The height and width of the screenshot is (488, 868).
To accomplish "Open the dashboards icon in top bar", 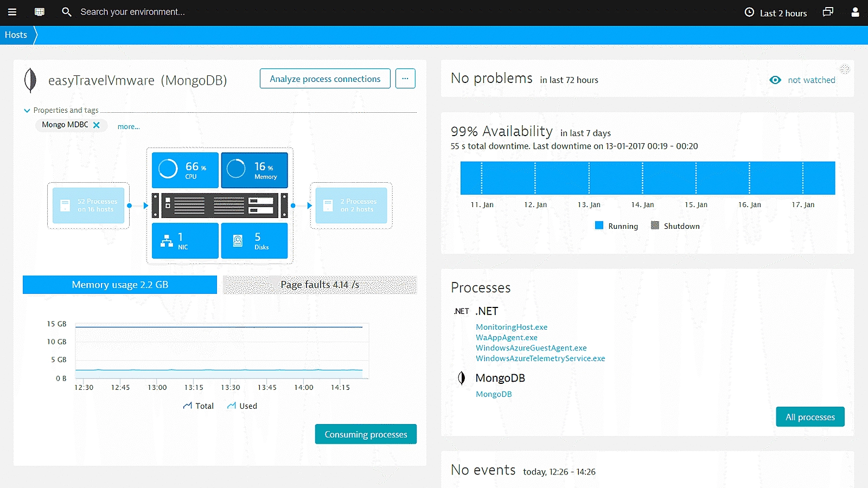I will [x=40, y=12].
